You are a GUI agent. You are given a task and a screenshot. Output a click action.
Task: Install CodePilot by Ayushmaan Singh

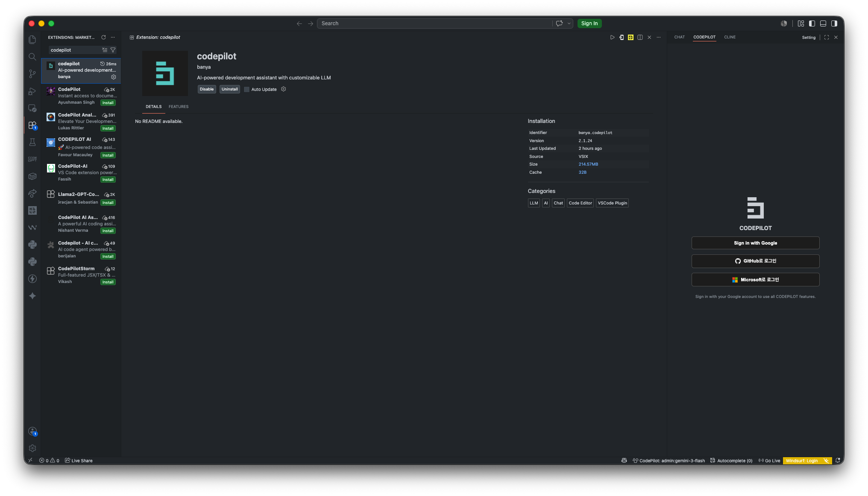[x=108, y=103]
